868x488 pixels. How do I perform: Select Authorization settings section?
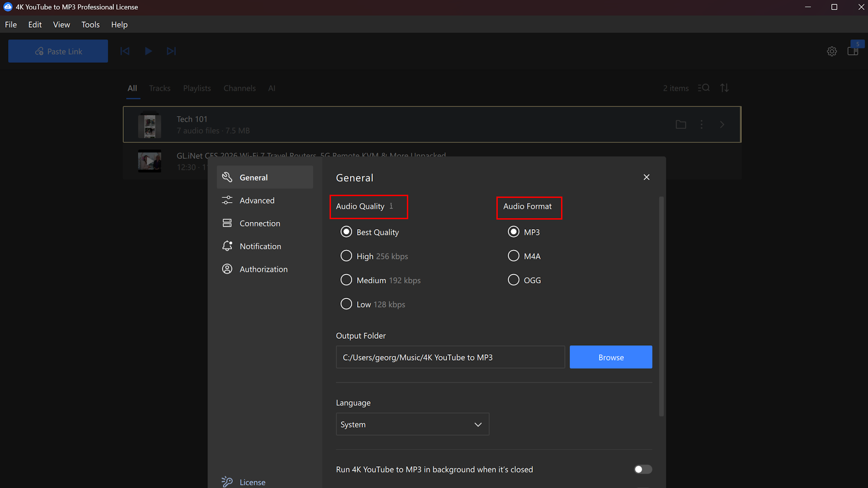[265, 269]
